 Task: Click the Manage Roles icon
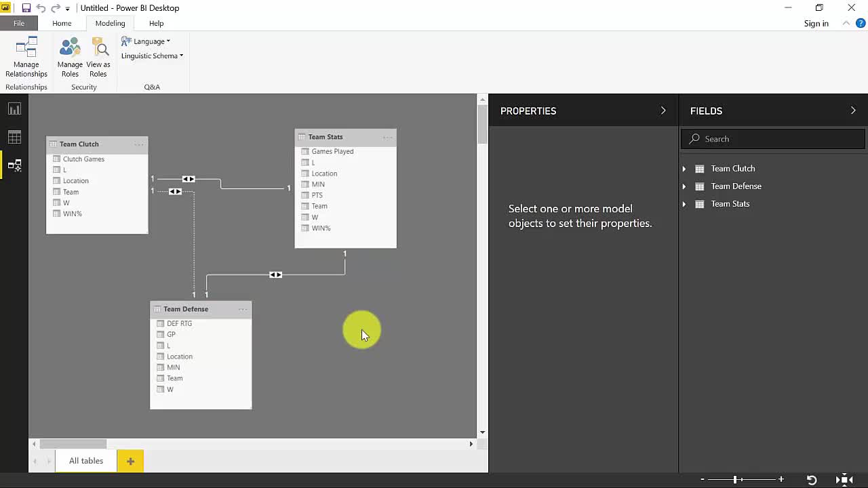pyautogui.click(x=70, y=58)
